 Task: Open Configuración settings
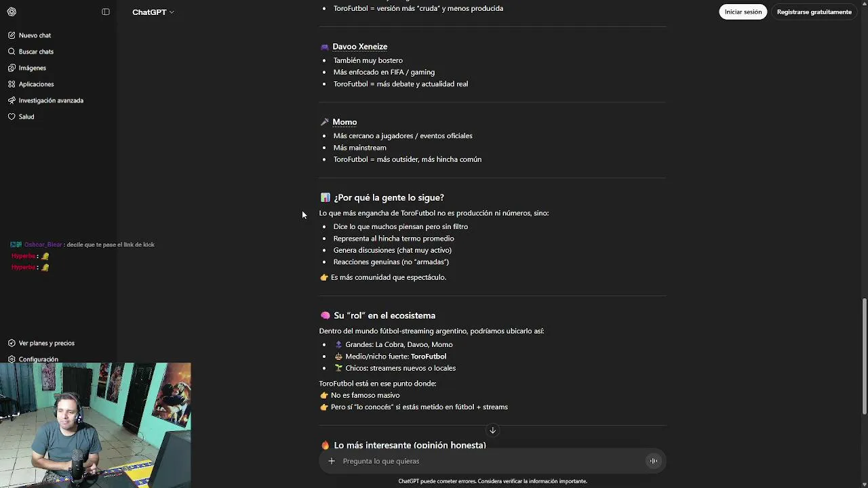pos(38,359)
